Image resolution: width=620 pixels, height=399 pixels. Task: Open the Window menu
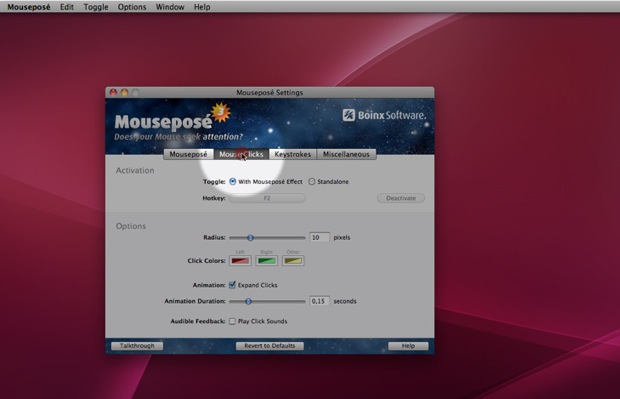click(170, 7)
